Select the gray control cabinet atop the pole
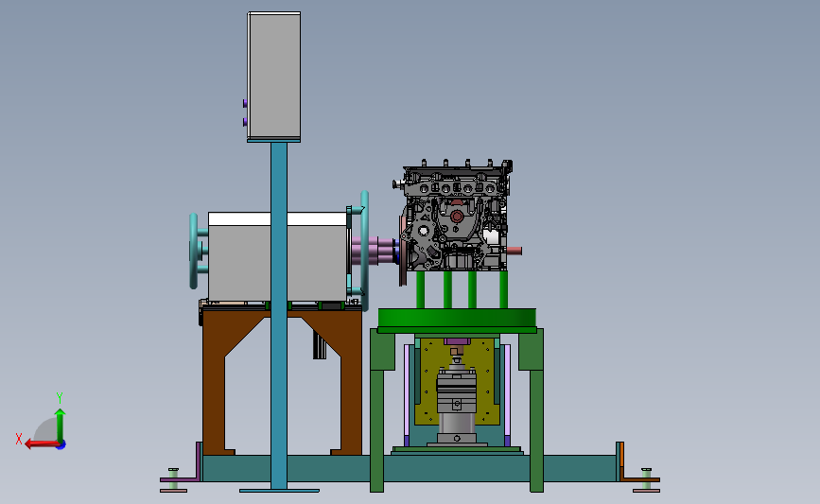 pyautogui.click(x=274, y=76)
